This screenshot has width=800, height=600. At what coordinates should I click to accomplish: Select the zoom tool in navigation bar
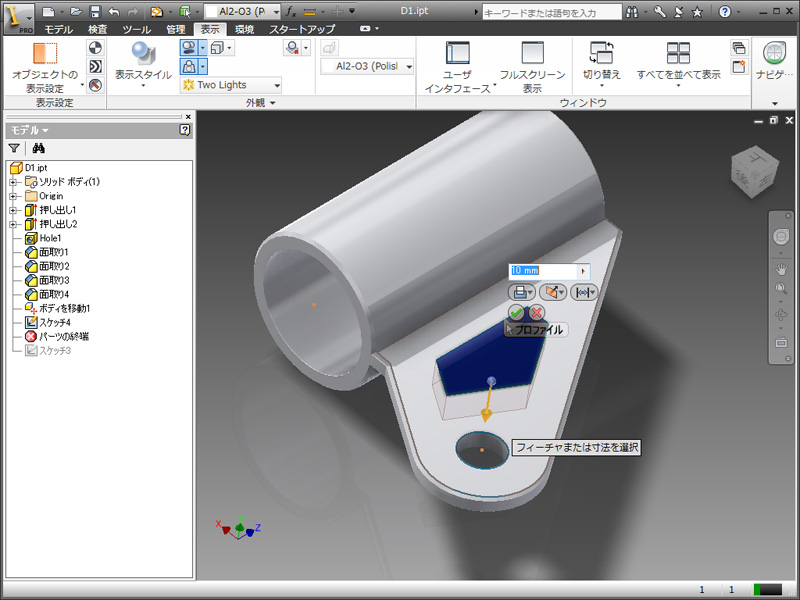pyautogui.click(x=781, y=290)
